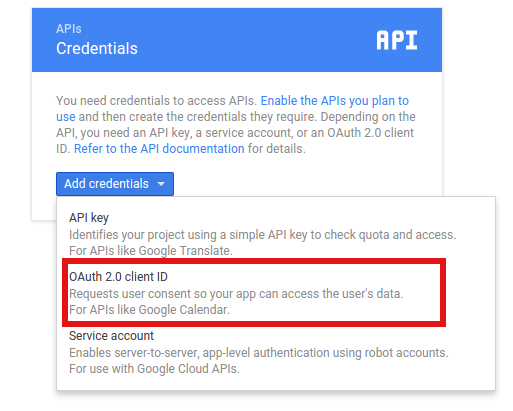Click 'Identifies your project' API key description
This screenshot has width=513, height=411.
[x=262, y=235]
